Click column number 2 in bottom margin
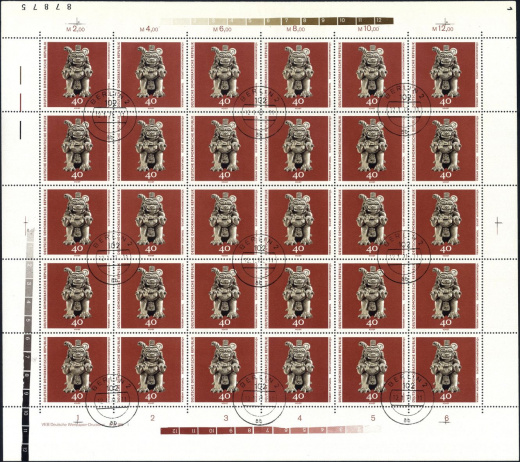 click(x=152, y=418)
